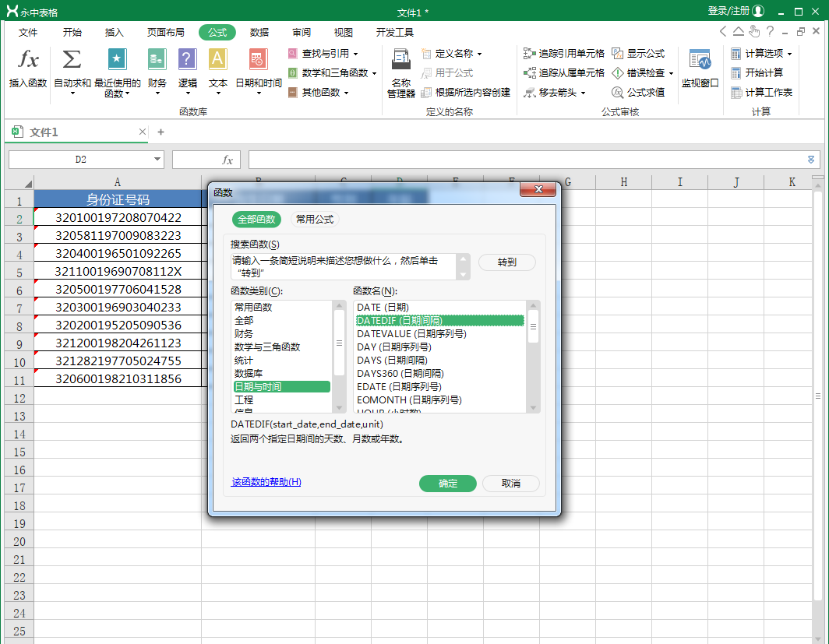Open the 数据 ribbon tab

click(x=259, y=32)
